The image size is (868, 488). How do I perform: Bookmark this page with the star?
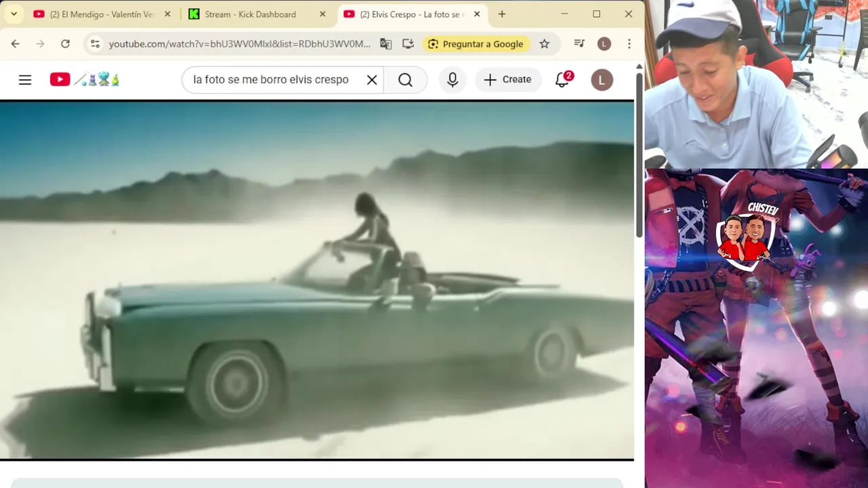coord(545,44)
